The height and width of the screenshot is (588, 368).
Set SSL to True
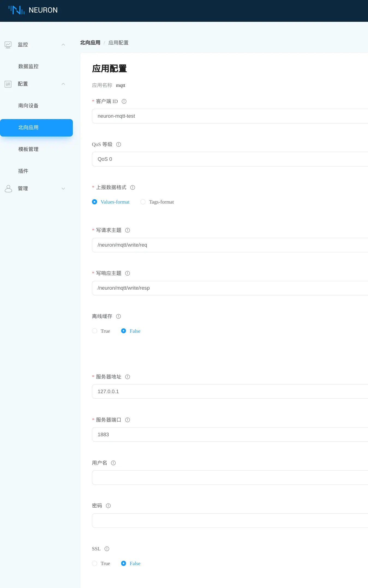(95, 563)
